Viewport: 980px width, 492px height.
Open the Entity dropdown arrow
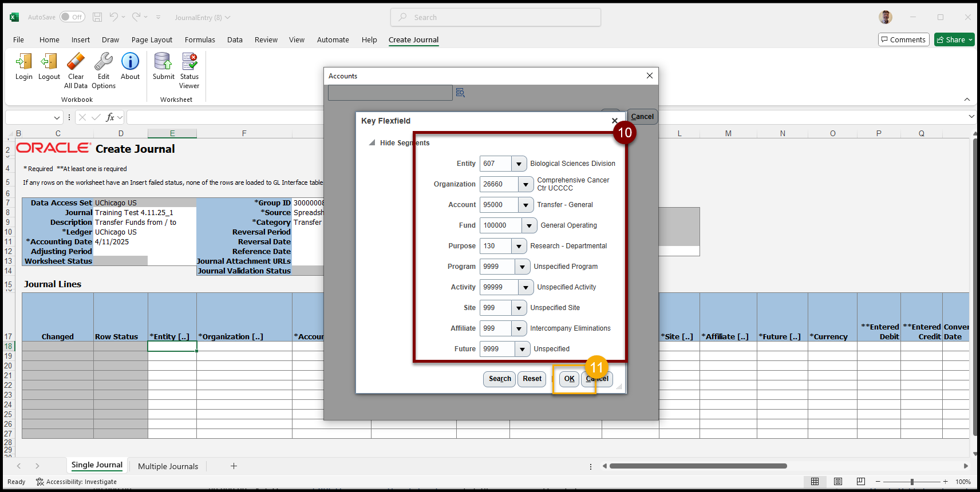tap(519, 164)
